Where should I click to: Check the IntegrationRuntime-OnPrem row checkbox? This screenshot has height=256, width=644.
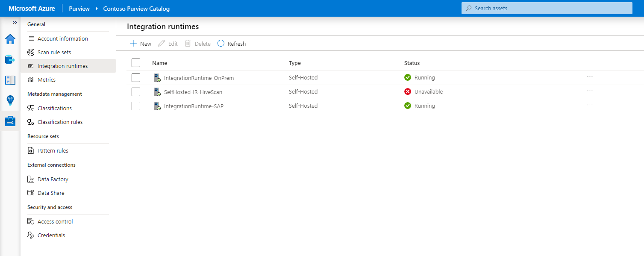pos(135,77)
